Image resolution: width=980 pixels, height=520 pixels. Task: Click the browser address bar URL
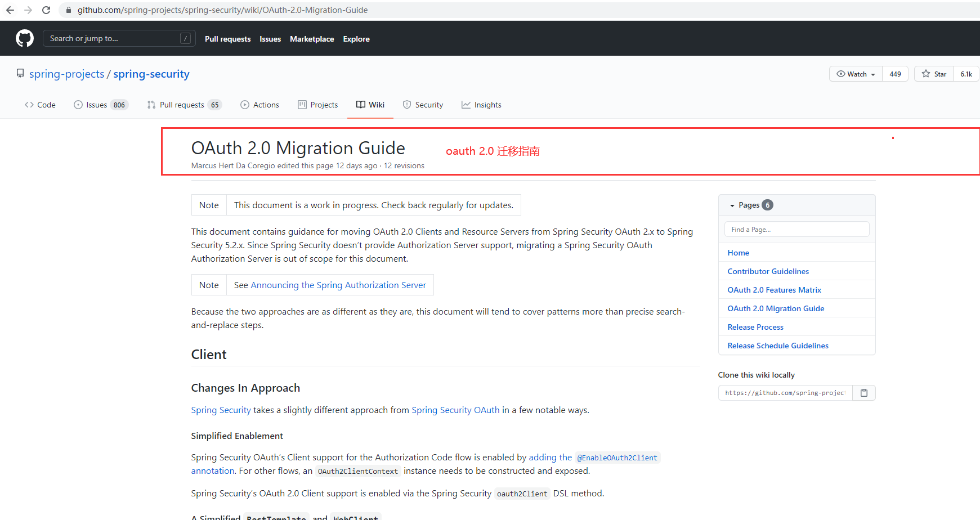pyautogui.click(x=222, y=10)
